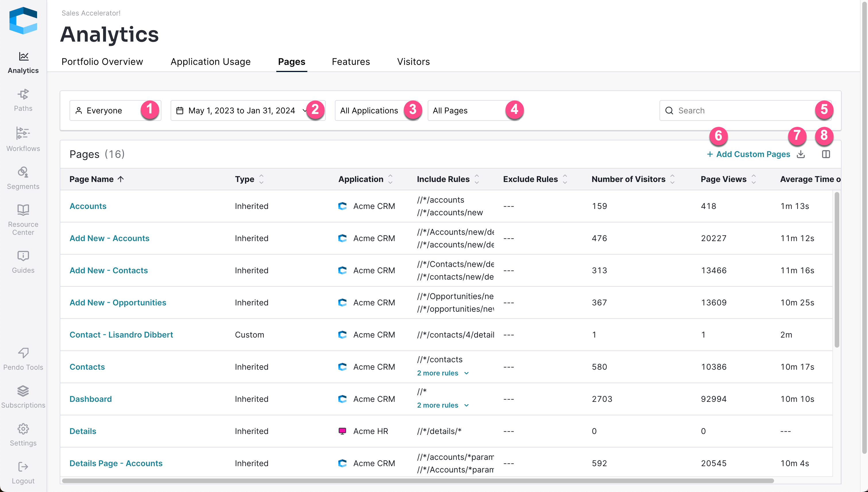Open the date range picker dropdown
Viewport: 868px width, 492px height.
(x=248, y=111)
